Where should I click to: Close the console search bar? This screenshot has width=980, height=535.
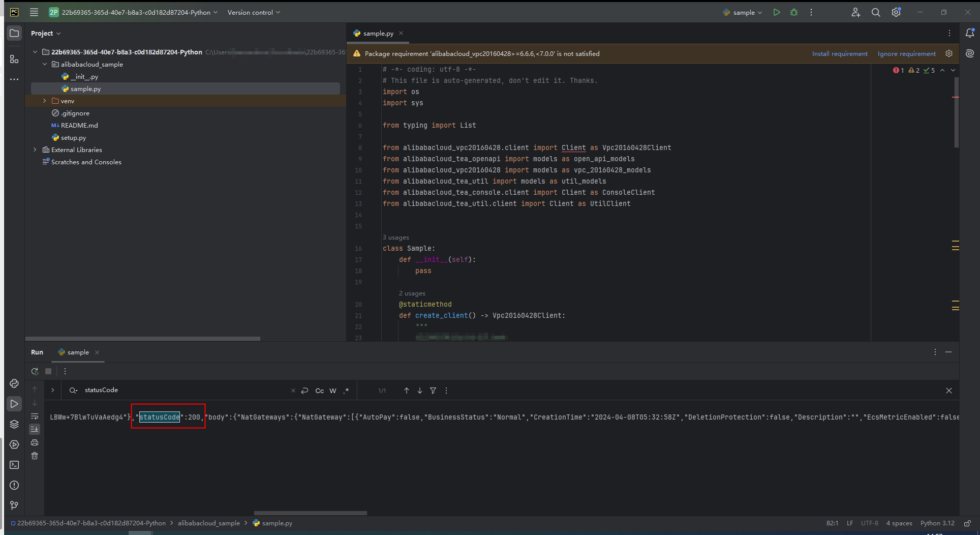click(x=948, y=391)
